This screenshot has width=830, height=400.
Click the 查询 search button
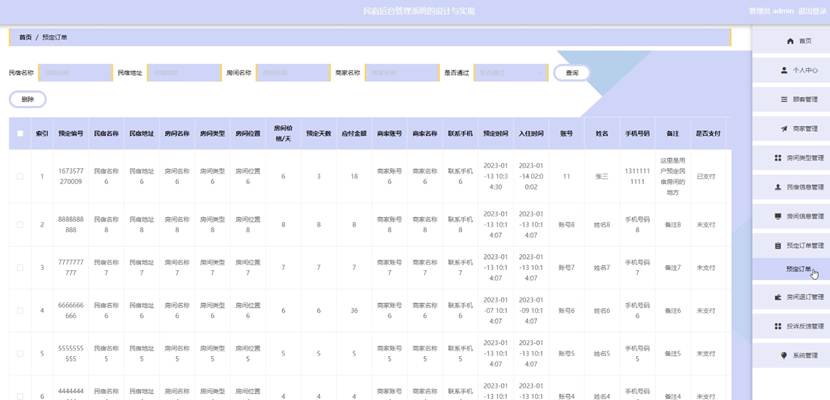(572, 73)
